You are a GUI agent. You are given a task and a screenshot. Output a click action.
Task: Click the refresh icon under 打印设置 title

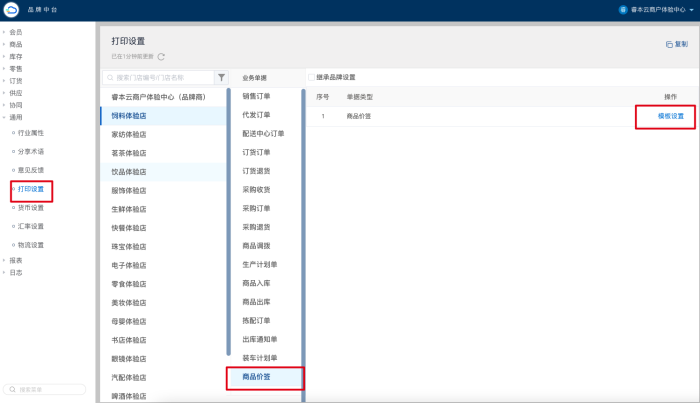pos(161,57)
